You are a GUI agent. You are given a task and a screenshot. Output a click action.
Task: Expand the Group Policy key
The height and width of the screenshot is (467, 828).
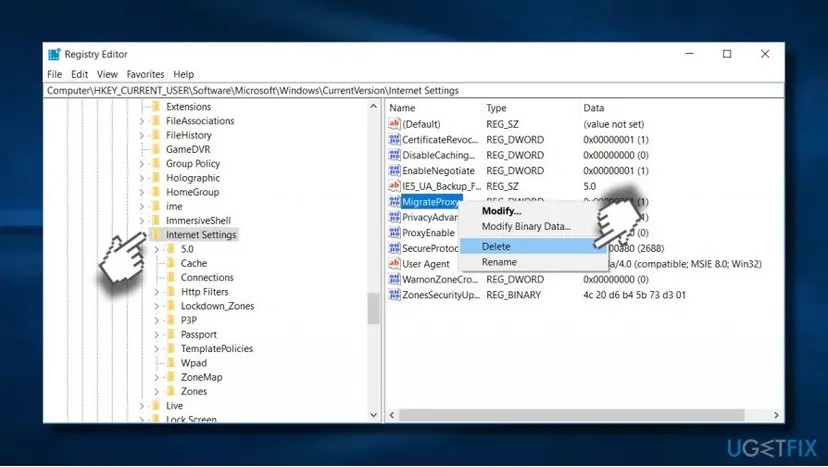[142, 164]
